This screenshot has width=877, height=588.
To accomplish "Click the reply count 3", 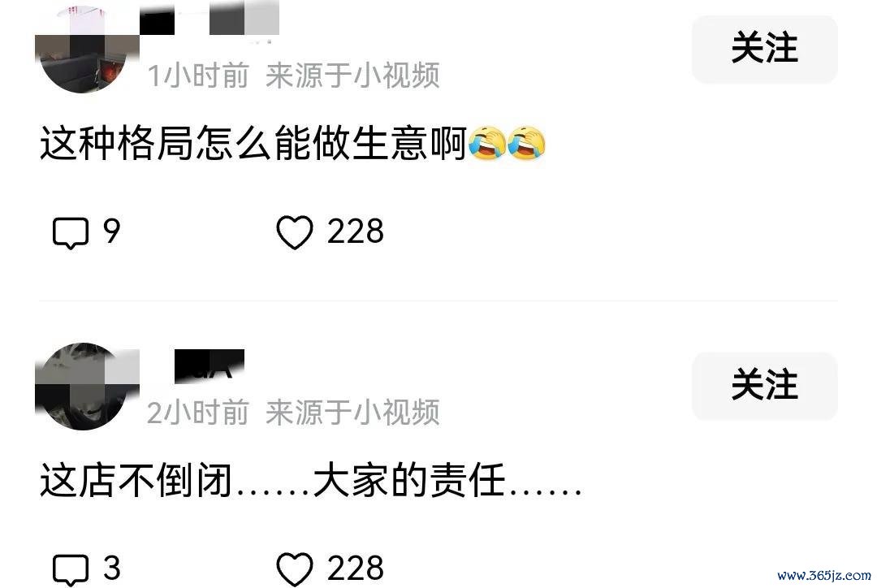I will click(112, 569).
